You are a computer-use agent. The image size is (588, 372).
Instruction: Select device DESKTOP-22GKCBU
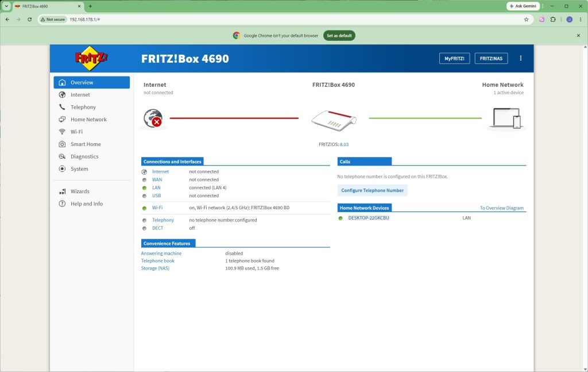coord(369,218)
